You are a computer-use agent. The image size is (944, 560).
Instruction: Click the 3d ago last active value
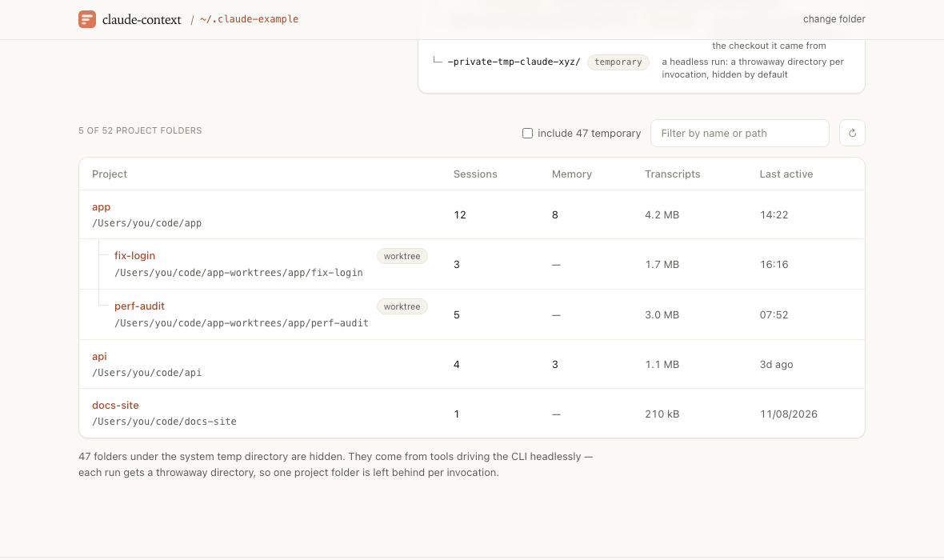click(x=776, y=364)
